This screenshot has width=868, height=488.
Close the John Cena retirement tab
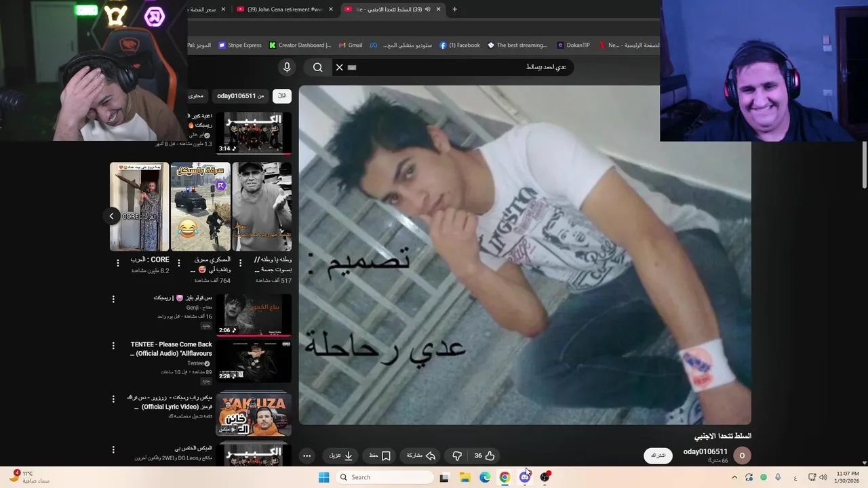pos(331,9)
